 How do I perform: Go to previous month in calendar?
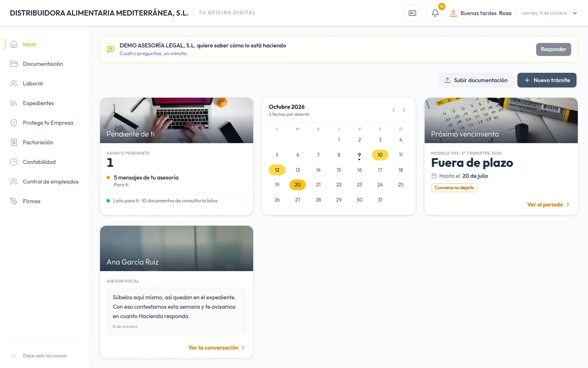[x=394, y=110]
